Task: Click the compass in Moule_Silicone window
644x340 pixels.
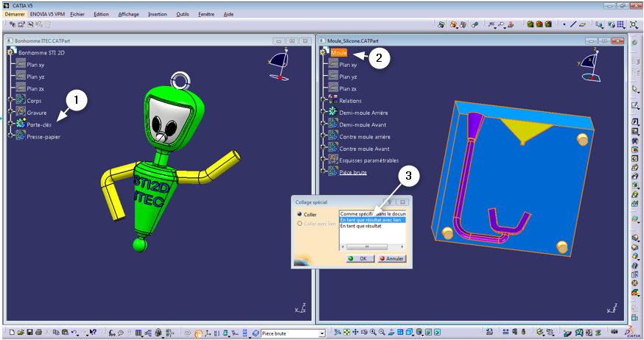Action: click(591, 64)
